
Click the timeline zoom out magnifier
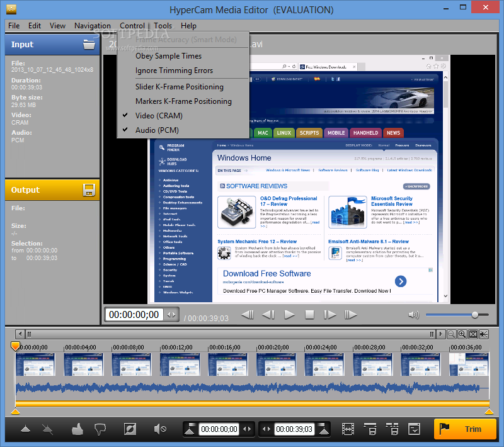451,334
